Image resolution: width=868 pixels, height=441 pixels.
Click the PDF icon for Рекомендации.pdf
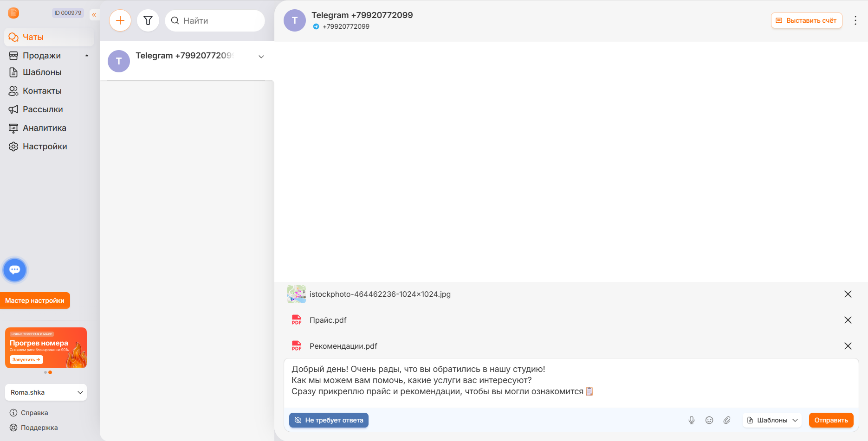coord(297,346)
